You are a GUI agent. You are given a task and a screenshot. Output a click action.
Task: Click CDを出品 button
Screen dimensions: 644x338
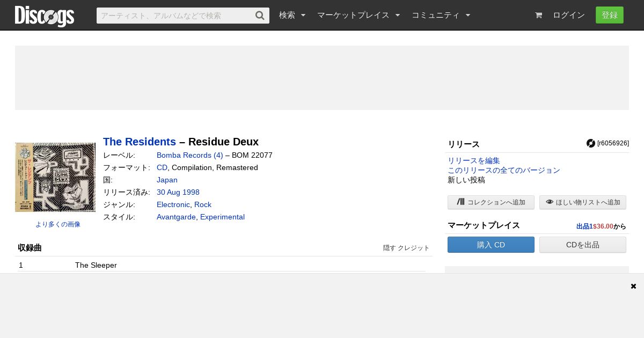[583, 245]
